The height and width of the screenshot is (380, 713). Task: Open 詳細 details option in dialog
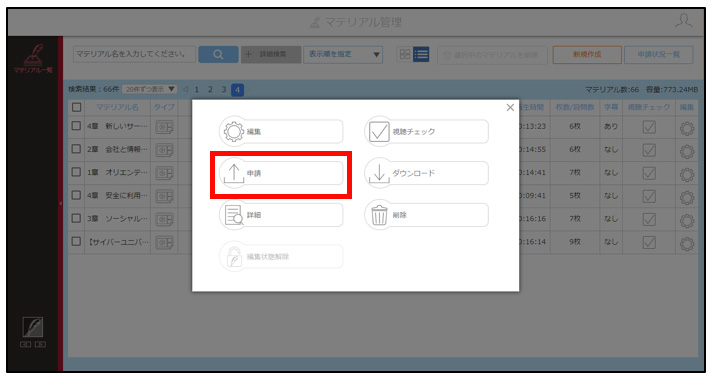[281, 215]
